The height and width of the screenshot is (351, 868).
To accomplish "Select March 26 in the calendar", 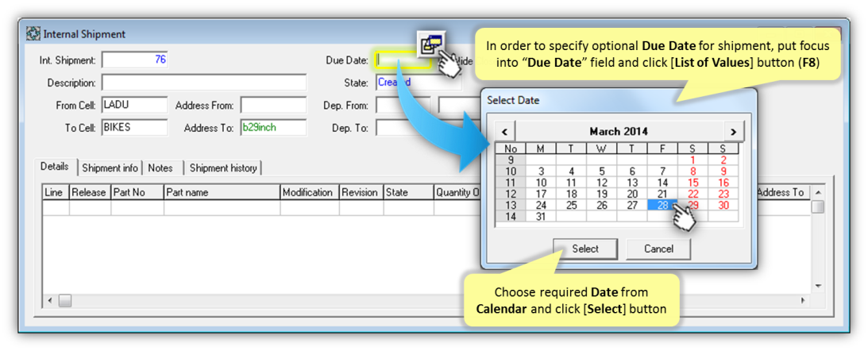I will [602, 206].
